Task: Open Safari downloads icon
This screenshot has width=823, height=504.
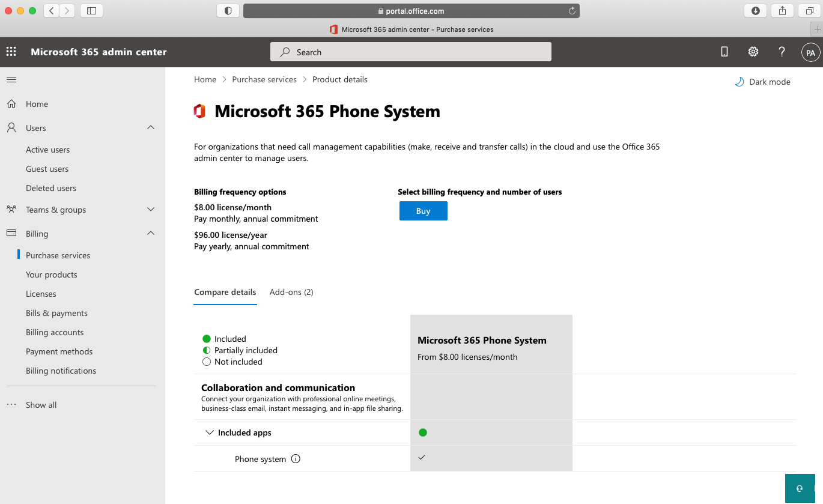Action: (756, 11)
